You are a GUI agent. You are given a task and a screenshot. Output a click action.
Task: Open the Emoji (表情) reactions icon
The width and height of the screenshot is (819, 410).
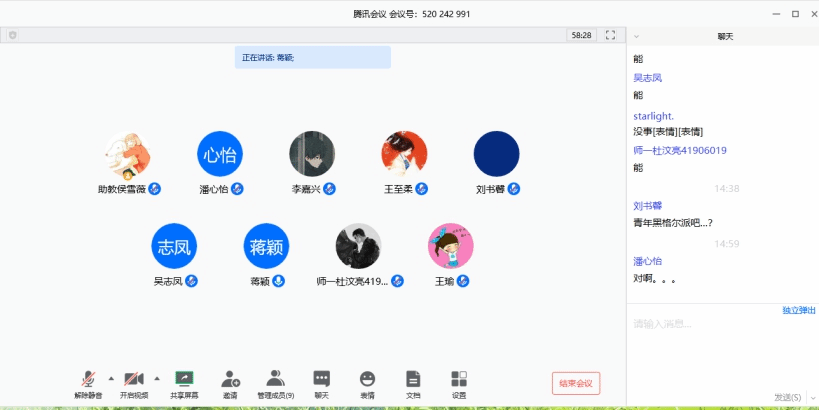(367, 379)
